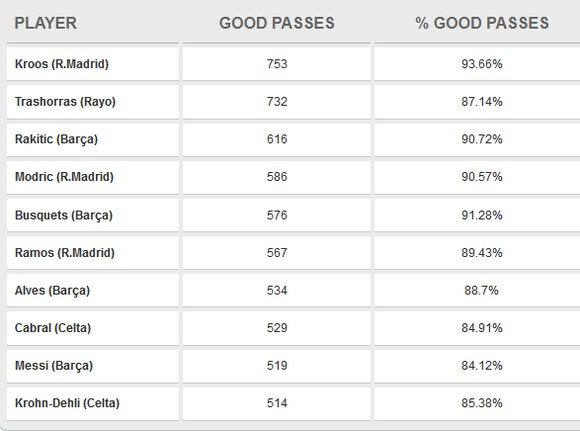Click Rakitic (Barça) in player list
The height and width of the screenshot is (431, 580).
[56, 139]
